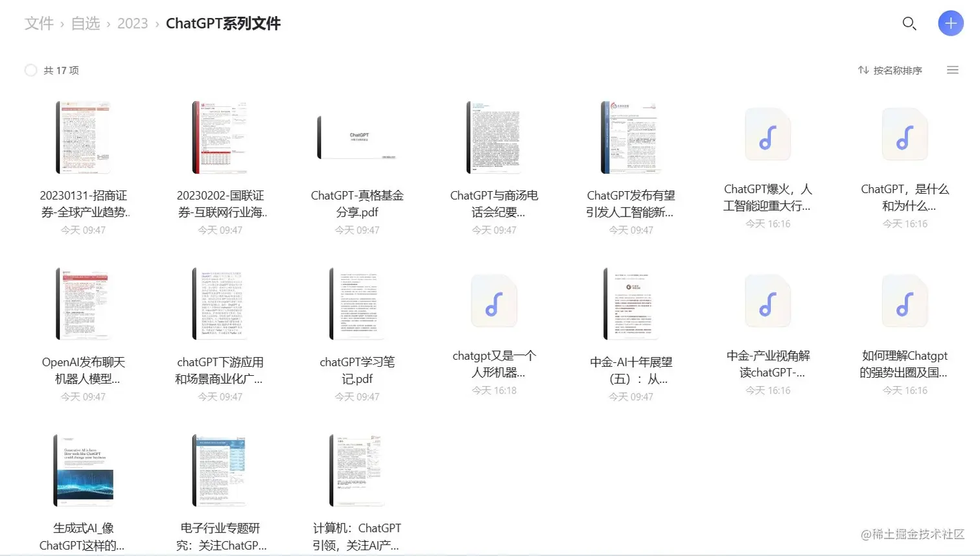Viewport: 980px width, 556px height.
Task: Navigate to 自选 breadcrumb folder
Action: [x=86, y=24]
